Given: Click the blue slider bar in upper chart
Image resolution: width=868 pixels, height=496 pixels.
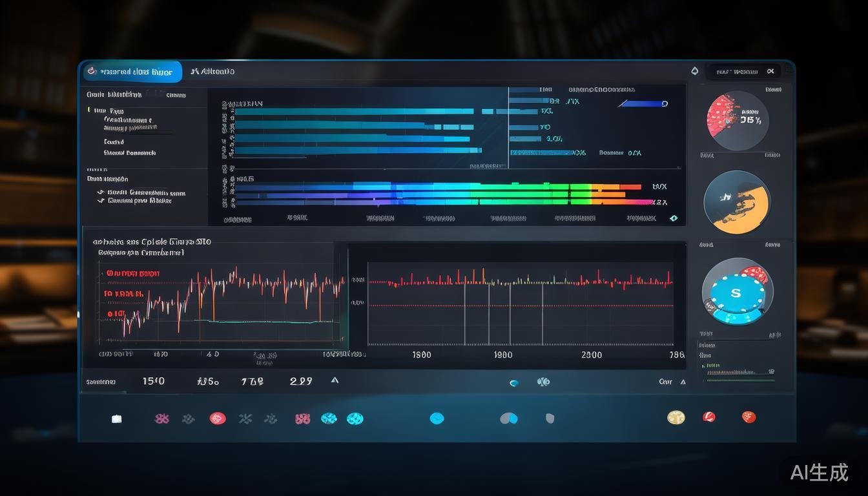Looking at the screenshot, I should tap(642, 103).
